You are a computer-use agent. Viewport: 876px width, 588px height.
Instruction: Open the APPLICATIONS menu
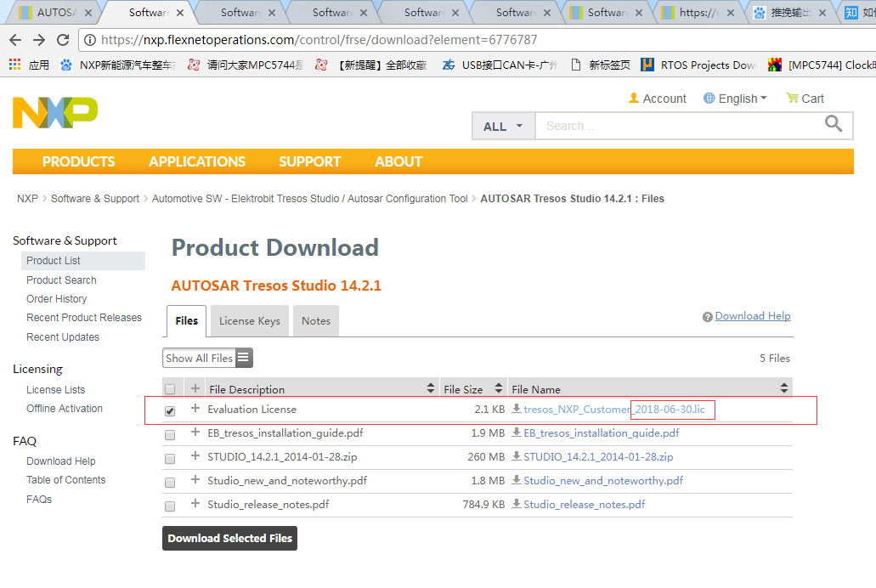click(196, 161)
